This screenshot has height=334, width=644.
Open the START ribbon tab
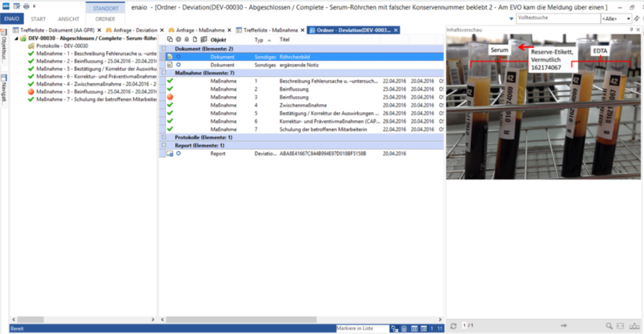[x=38, y=19]
